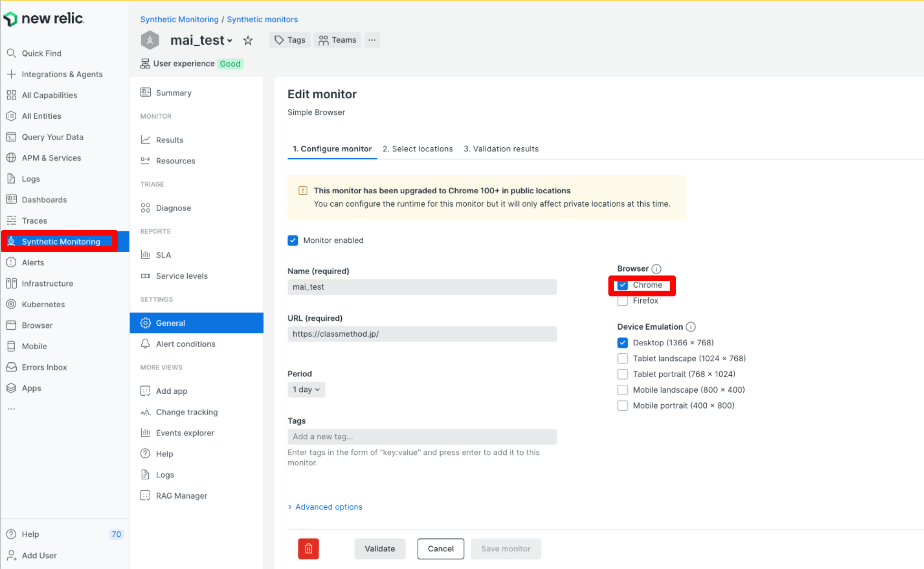Expand Advanced options
This screenshot has width=924, height=569.
[325, 507]
